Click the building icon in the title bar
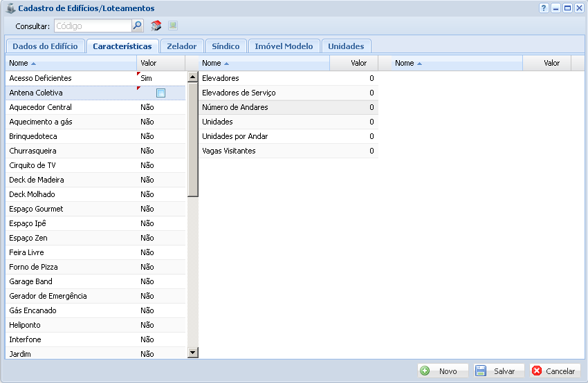This screenshot has width=588, height=383. pyautogui.click(x=10, y=8)
